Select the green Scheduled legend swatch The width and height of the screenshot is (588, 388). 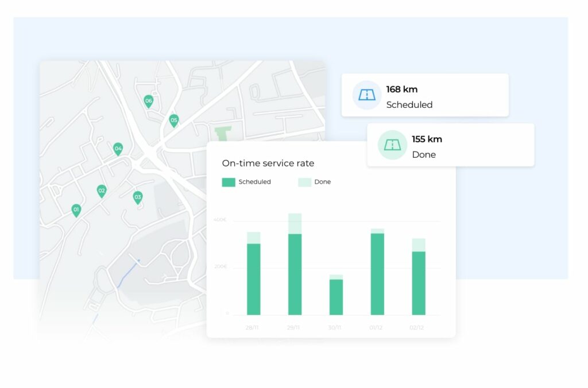(x=227, y=182)
